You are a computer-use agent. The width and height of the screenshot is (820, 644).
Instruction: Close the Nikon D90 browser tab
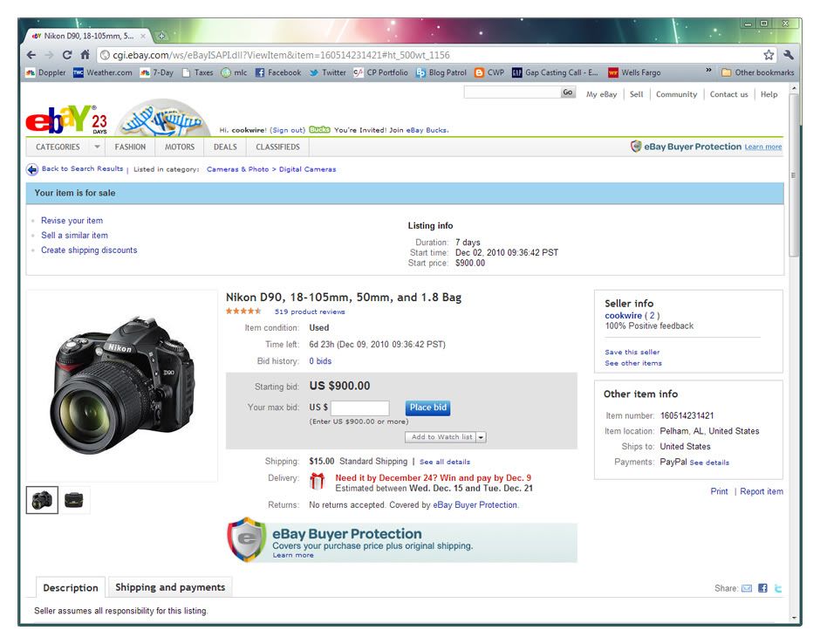(x=143, y=36)
